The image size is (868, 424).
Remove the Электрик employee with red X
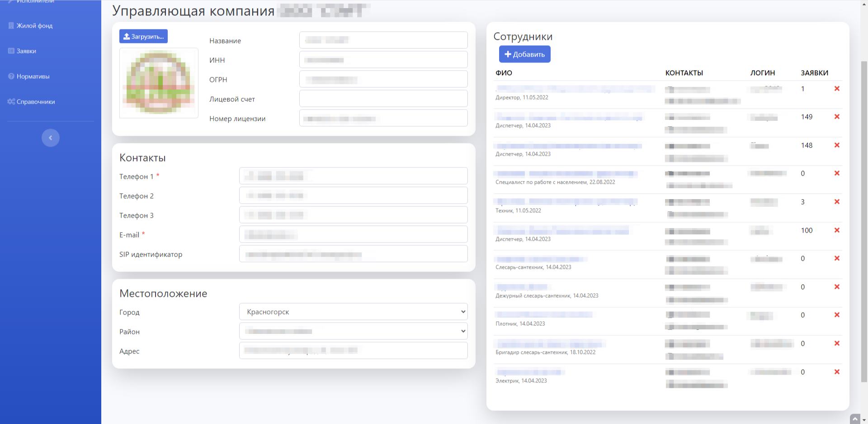837,372
